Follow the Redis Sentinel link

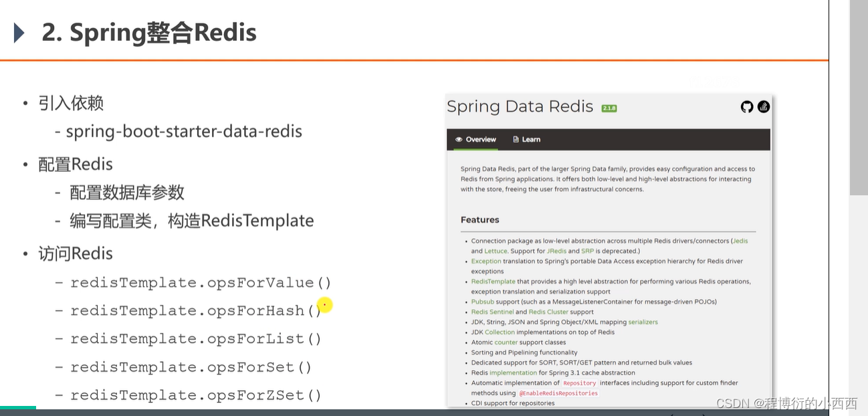tap(492, 312)
